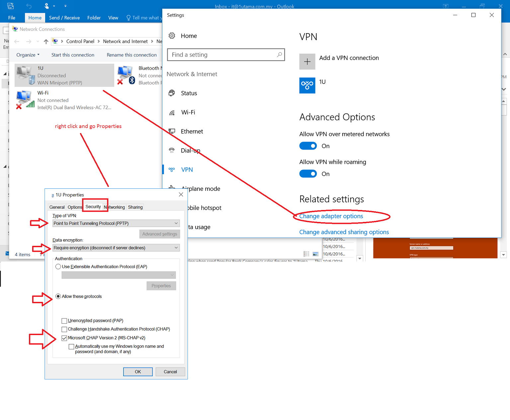Turn off Allow VPN while roaming switch
Image resolution: width=510 pixels, height=420 pixels.
tap(308, 174)
